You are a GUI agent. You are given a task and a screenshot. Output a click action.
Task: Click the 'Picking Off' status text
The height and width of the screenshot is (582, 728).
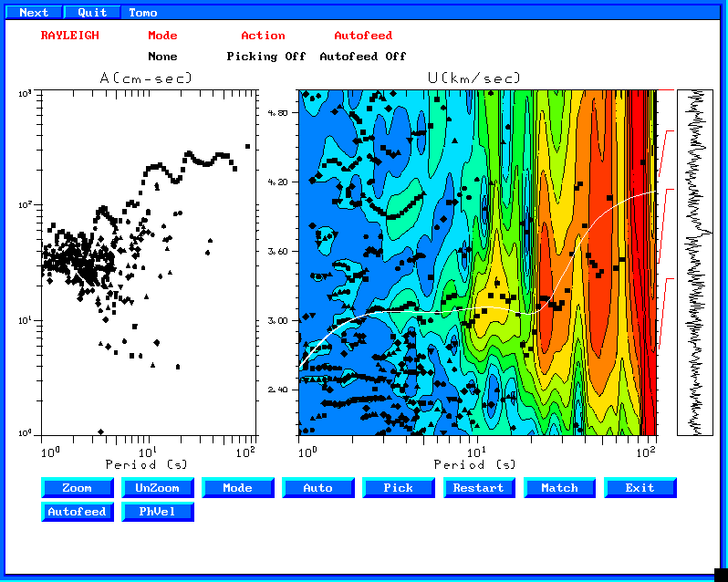(266, 57)
